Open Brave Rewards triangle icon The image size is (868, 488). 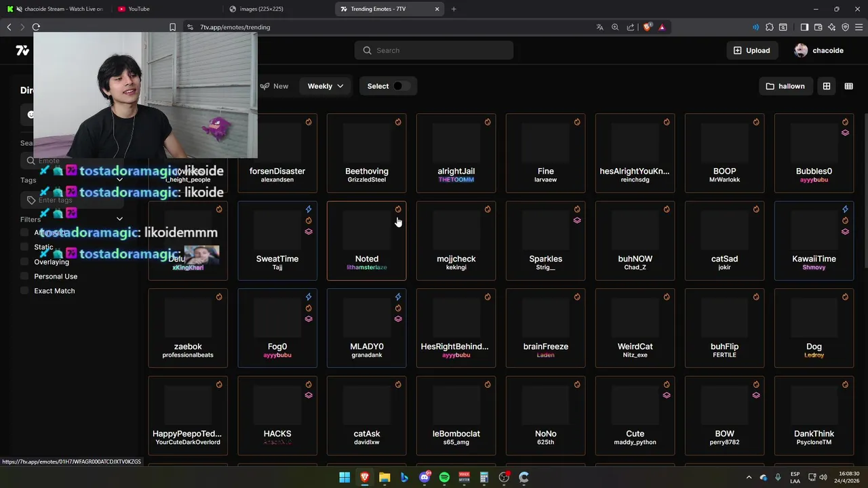[662, 27]
